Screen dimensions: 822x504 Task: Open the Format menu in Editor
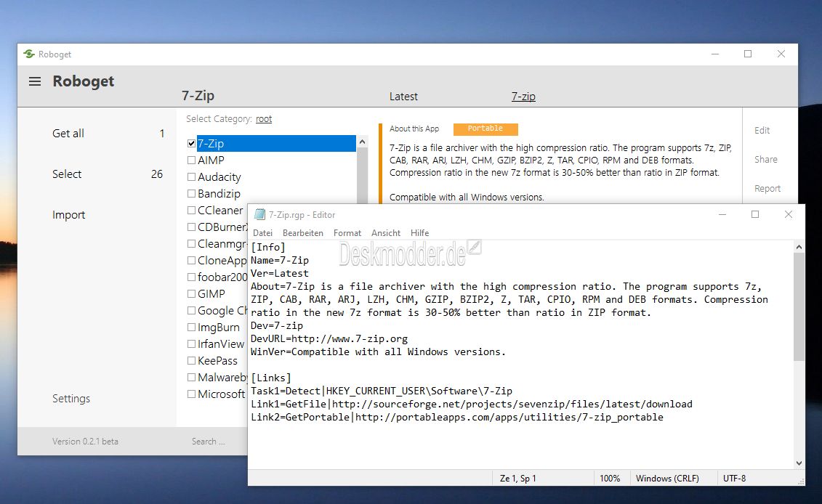pyautogui.click(x=347, y=233)
